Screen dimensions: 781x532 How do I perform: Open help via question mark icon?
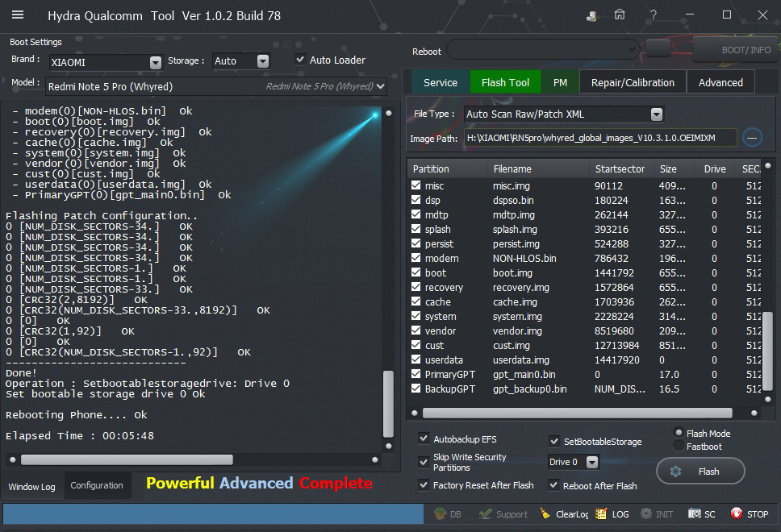pyautogui.click(x=653, y=15)
